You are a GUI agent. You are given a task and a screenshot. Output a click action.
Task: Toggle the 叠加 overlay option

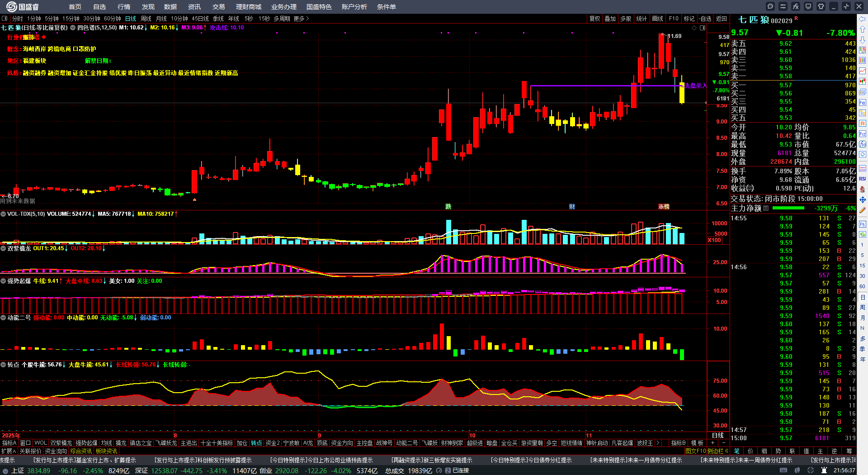(610, 19)
